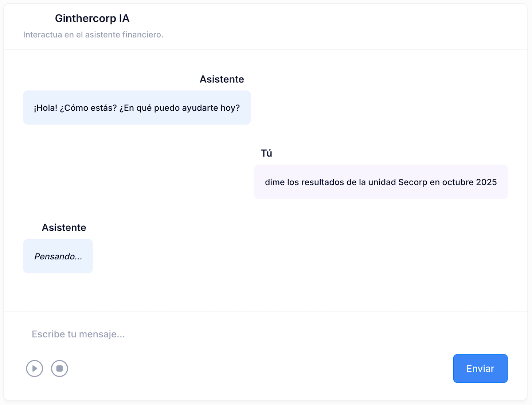Click the word 'financiero' in the subtitle
Viewport: 532px width, 405px height.
[143, 35]
